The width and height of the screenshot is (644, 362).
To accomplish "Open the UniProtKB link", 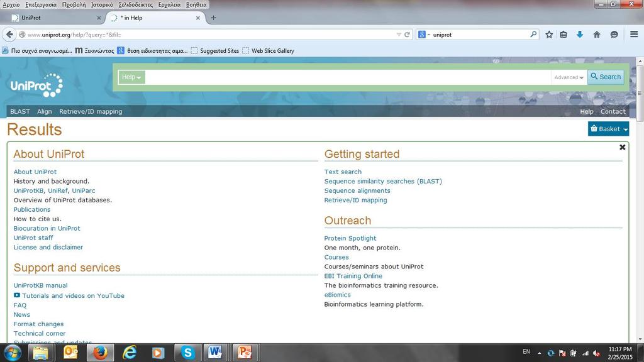I will 28,190.
